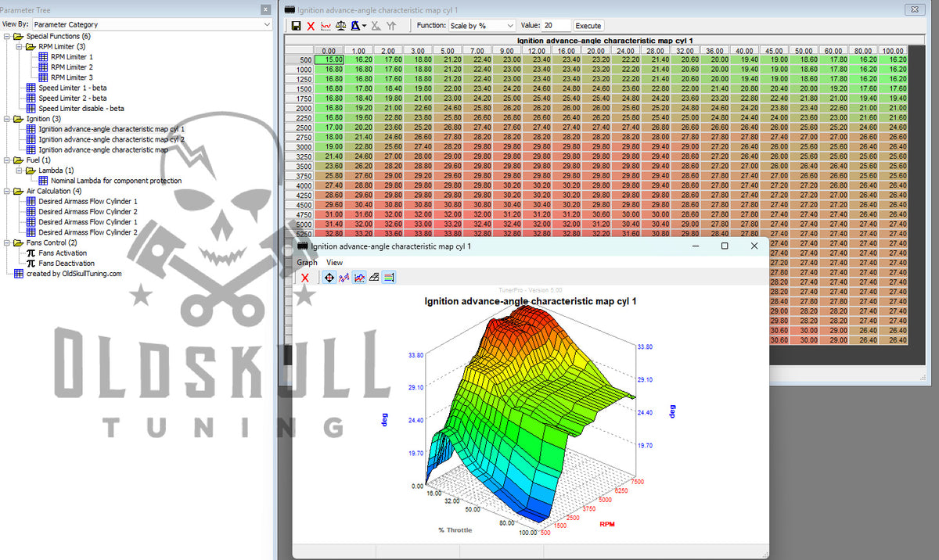Screen dimensions: 939x560
Task: Open the View menu in graph window
Action: pyautogui.click(x=334, y=263)
